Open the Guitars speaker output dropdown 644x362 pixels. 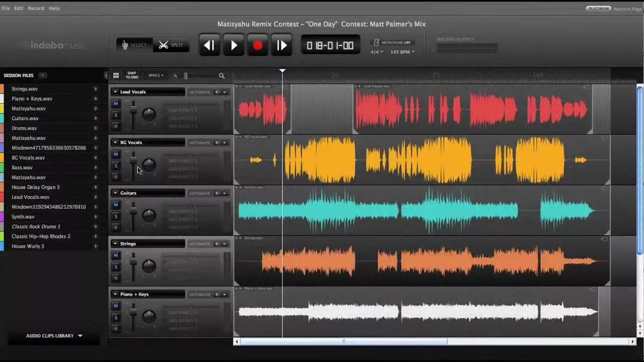221,193
